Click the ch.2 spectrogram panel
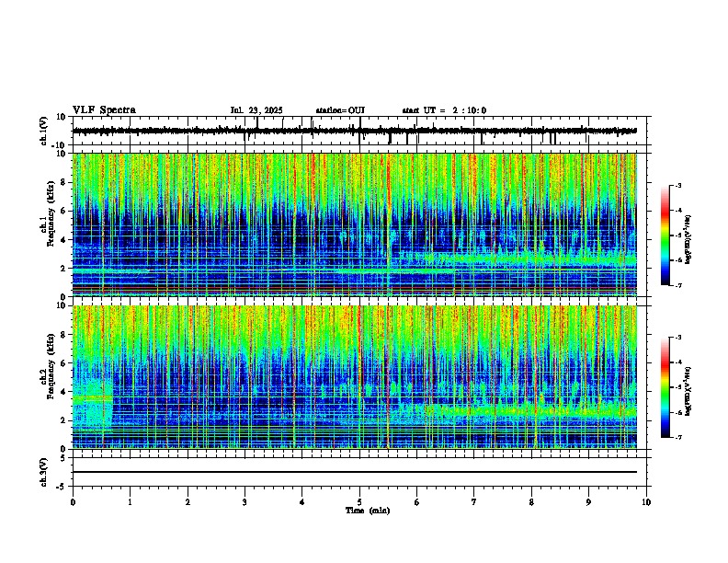 tap(355, 377)
